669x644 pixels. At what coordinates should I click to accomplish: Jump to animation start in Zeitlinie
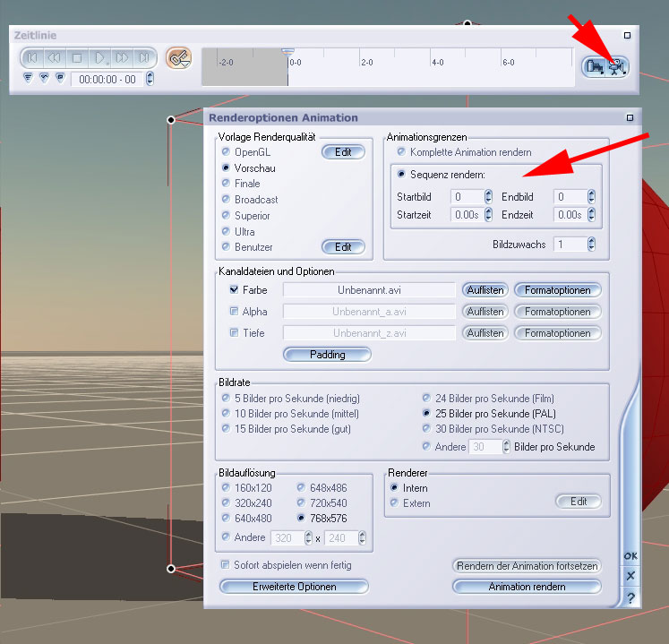[32, 57]
